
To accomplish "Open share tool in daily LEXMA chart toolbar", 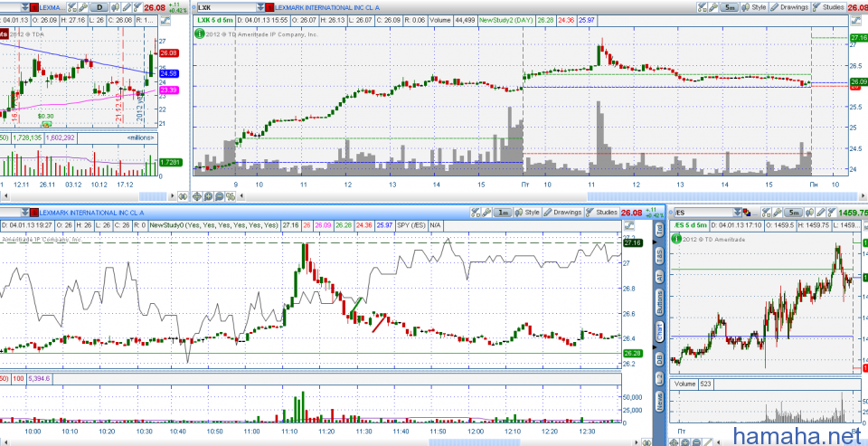I will pos(72,7).
